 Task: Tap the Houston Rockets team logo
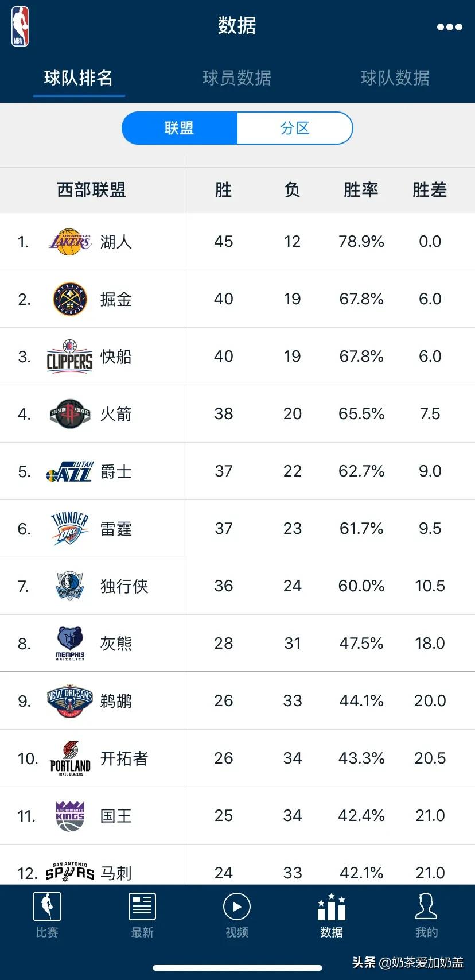pos(70,414)
